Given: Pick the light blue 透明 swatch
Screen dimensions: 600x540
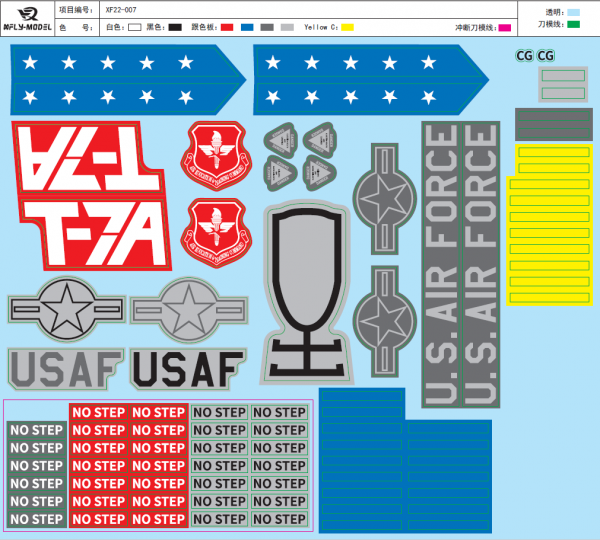Looking at the screenshot, I should (574, 12).
